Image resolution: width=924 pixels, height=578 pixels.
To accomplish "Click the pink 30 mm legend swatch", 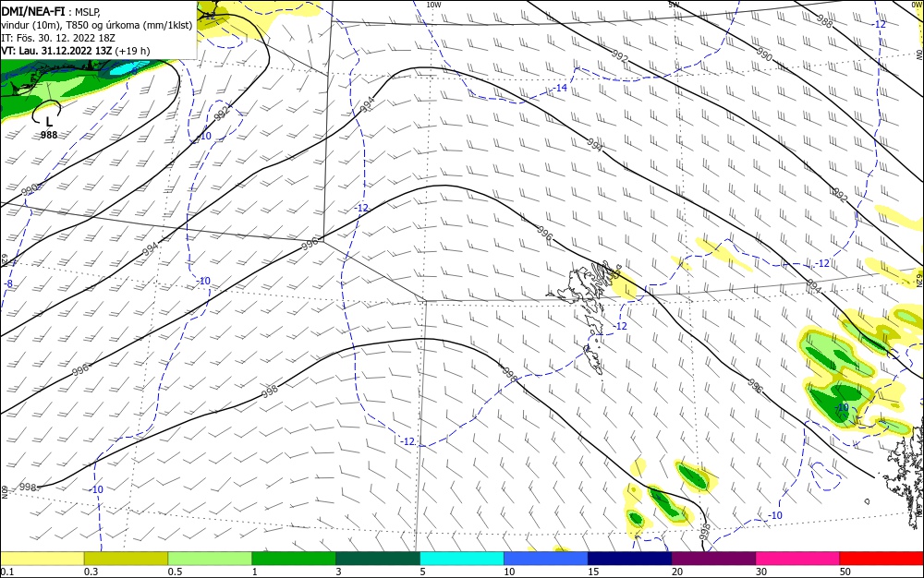I will point(798,559).
